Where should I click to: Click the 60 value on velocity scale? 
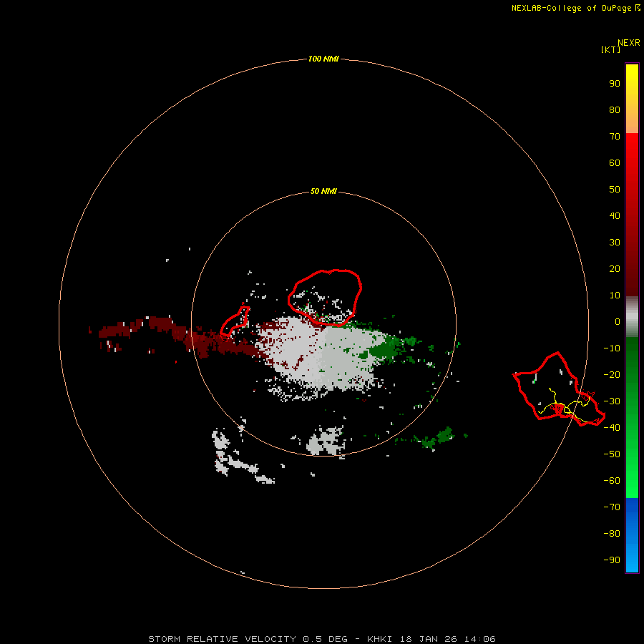pos(615,162)
